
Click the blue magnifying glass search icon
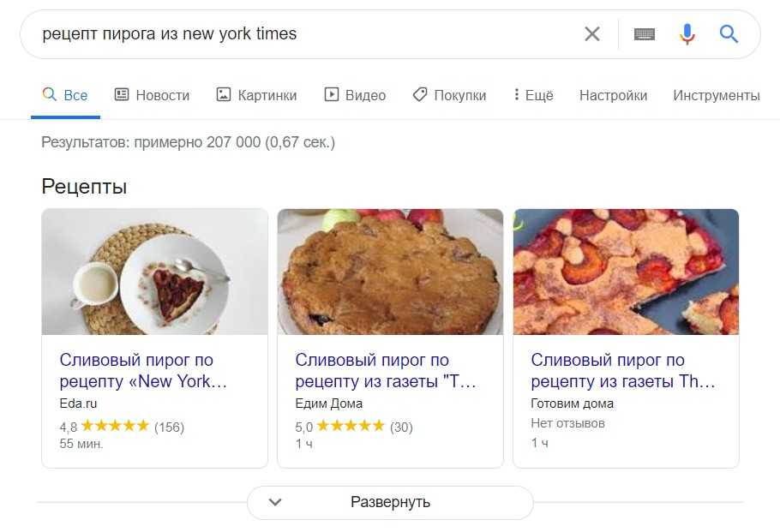click(x=729, y=34)
